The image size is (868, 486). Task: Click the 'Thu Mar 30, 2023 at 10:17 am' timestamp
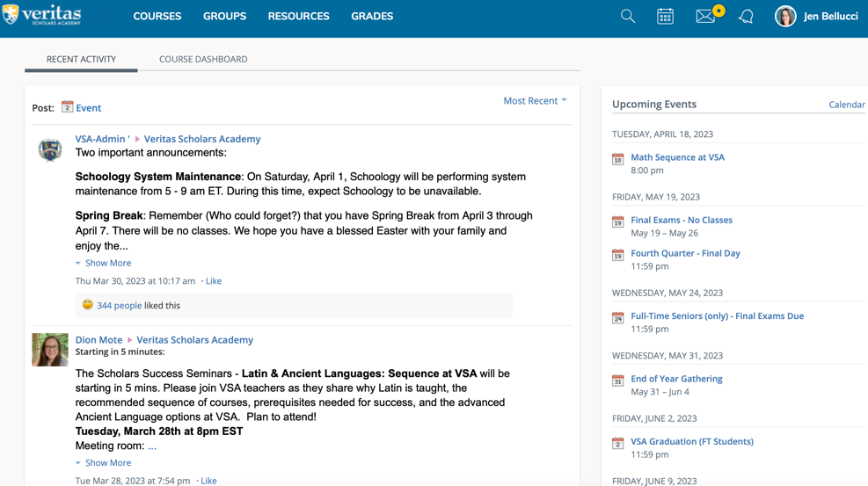tap(135, 281)
